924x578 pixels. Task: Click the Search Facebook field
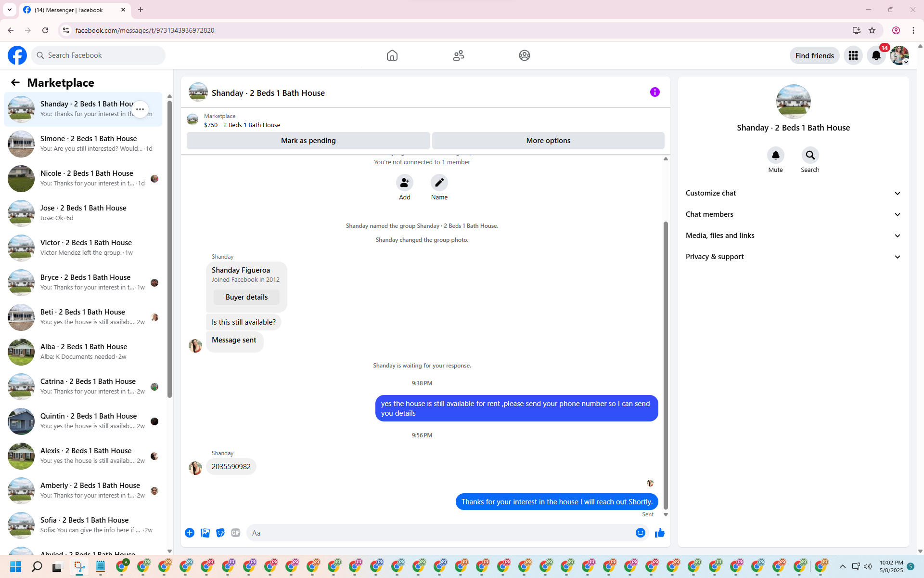pos(99,55)
